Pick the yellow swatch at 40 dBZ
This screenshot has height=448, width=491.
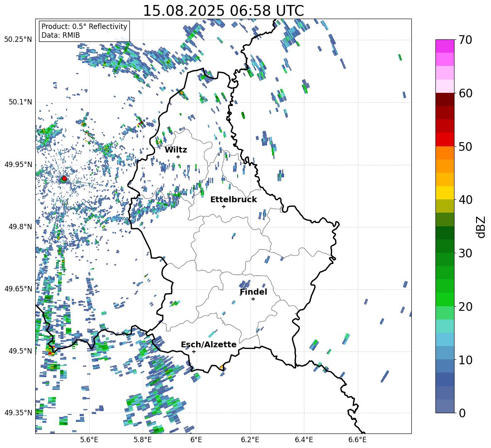coord(445,193)
